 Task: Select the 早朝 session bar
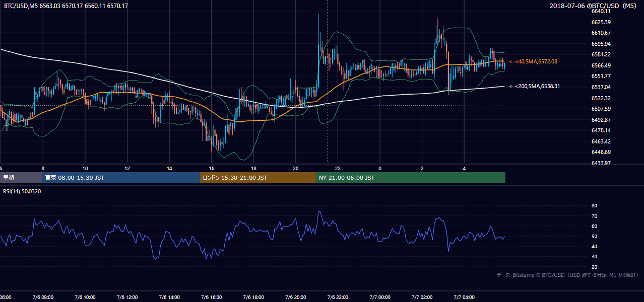pyautogui.click(x=21, y=178)
